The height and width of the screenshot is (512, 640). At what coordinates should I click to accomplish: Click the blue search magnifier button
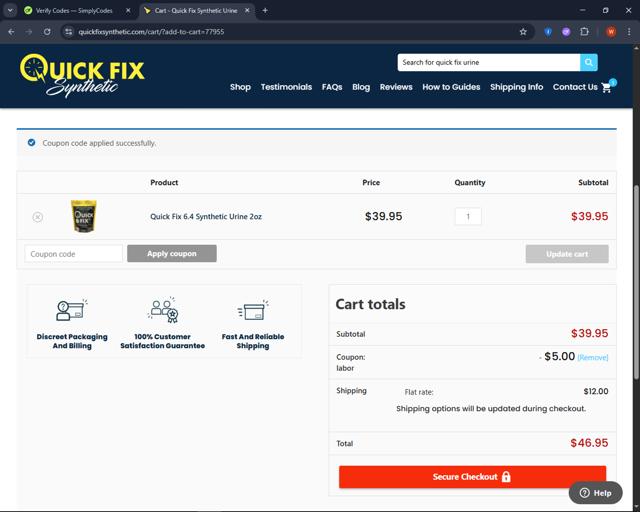click(x=589, y=62)
